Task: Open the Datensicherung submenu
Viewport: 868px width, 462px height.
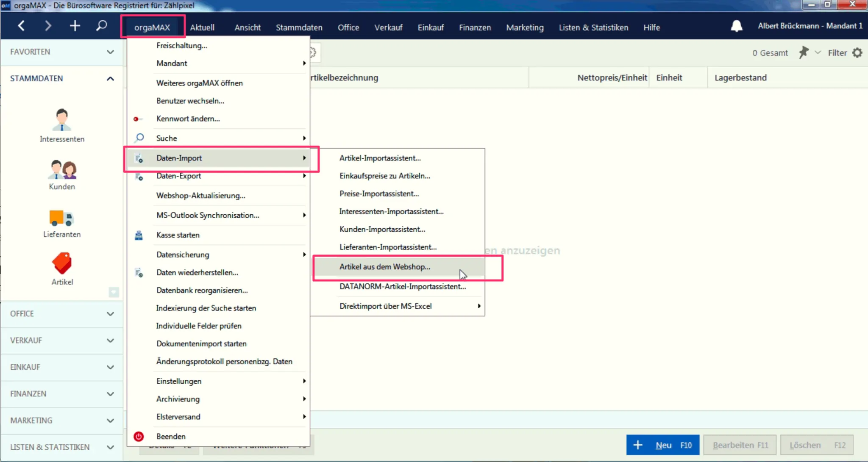Action: point(219,255)
